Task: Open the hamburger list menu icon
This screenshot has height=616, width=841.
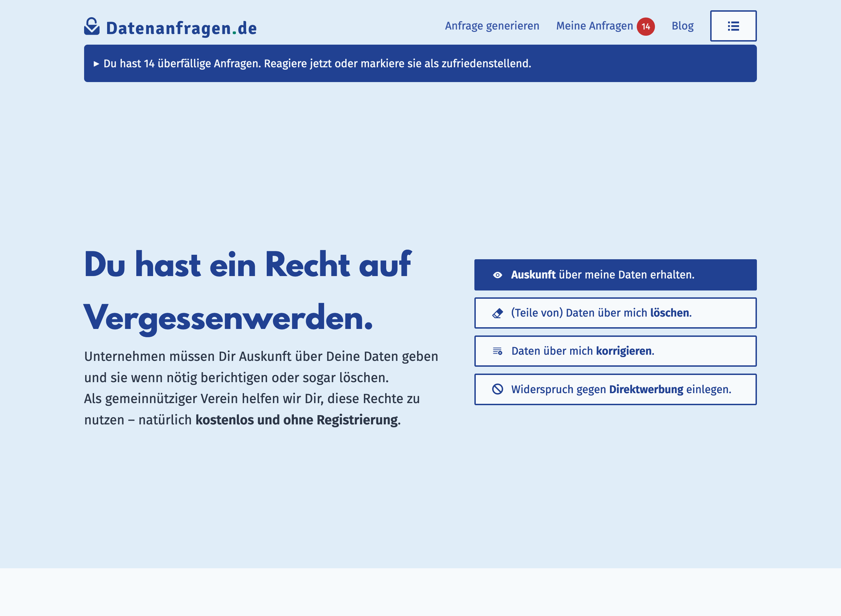Action: (x=733, y=26)
